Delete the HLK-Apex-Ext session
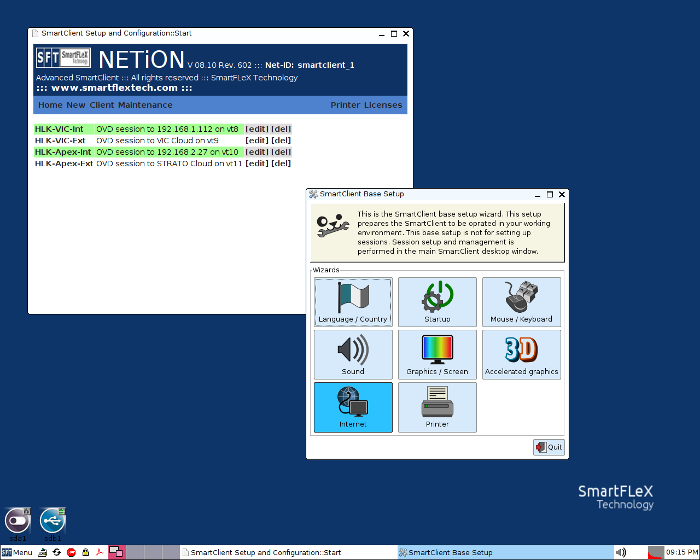The height and width of the screenshot is (560, 700). tap(281, 163)
